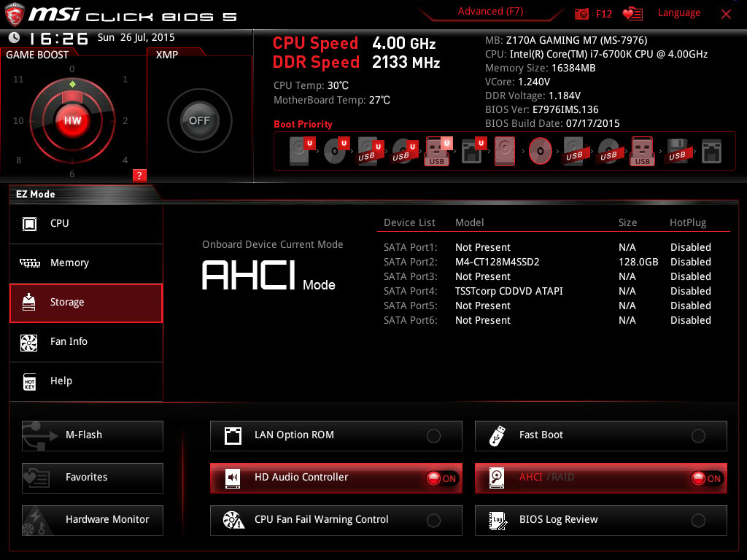Select the highlighted UEFI USB key boot icon
747x560 pixels.
(x=438, y=152)
